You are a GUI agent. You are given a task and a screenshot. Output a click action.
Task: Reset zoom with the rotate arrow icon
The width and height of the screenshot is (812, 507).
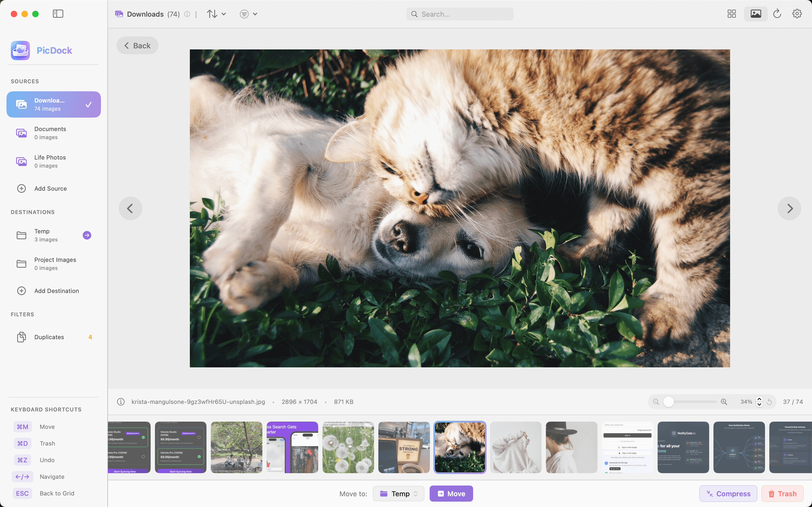[769, 402]
